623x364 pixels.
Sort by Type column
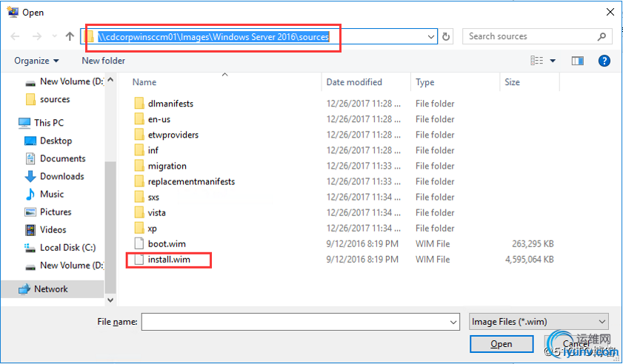(x=424, y=82)
